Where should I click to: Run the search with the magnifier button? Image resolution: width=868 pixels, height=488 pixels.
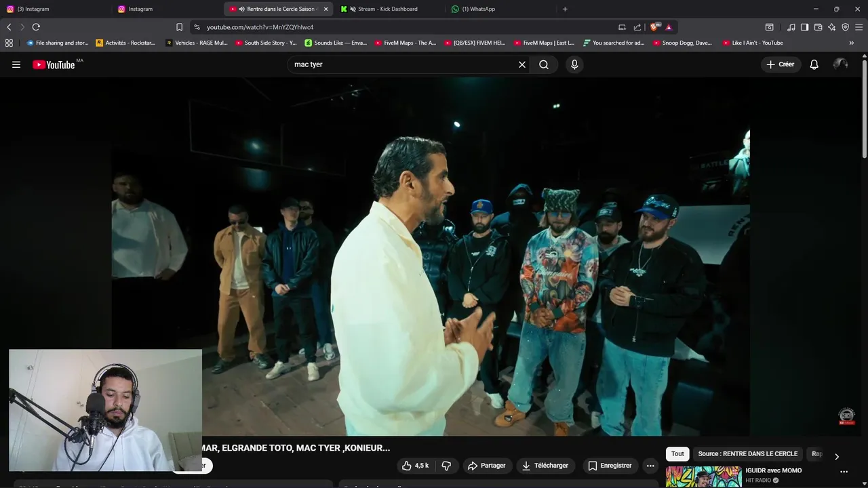(x=544, y=64)
